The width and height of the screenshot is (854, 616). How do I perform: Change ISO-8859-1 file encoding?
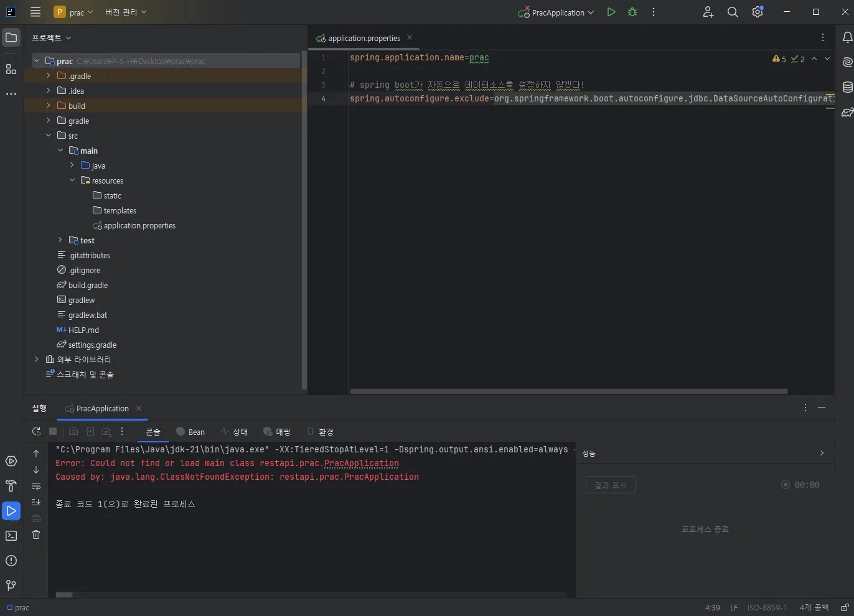(767, 607)
